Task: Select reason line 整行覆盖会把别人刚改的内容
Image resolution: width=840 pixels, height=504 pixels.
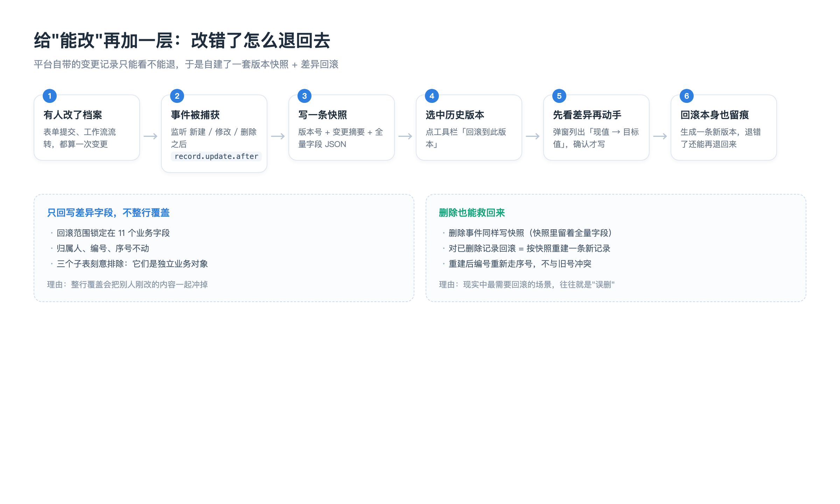Action: pos(127,285)
